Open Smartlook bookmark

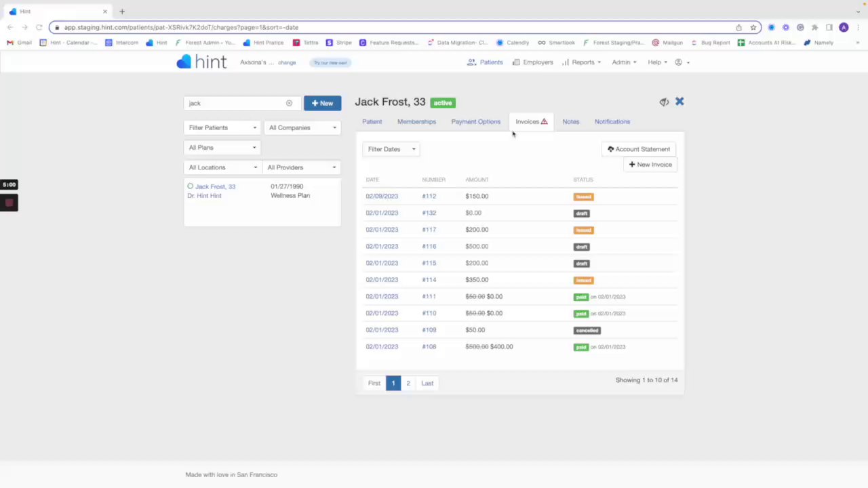click(556, 43)
